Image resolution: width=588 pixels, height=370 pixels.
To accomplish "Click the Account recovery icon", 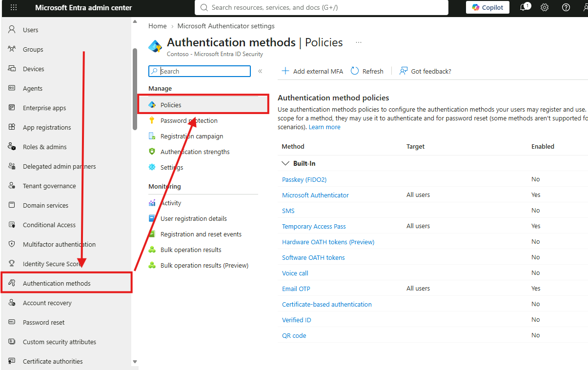I will pyautogui.click(x=12, y=303).
